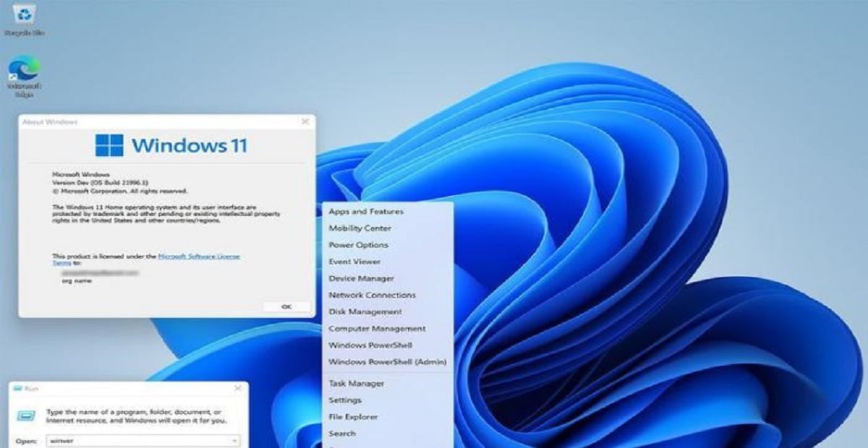This screenshot has width=868, height=448.
Task: Close the Run dialog
Action: pos(238,388)
